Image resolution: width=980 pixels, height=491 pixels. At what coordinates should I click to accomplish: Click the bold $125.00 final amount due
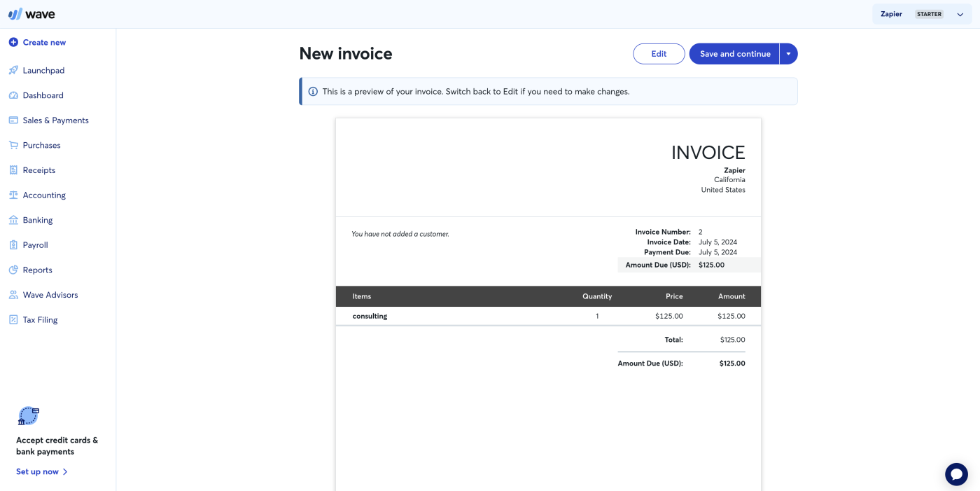coord(732,364)
